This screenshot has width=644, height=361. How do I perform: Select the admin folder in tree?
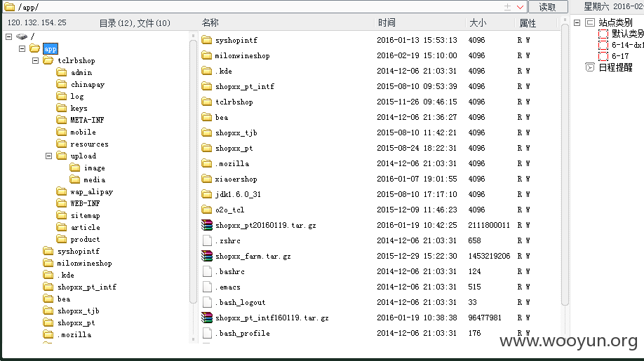81,73
